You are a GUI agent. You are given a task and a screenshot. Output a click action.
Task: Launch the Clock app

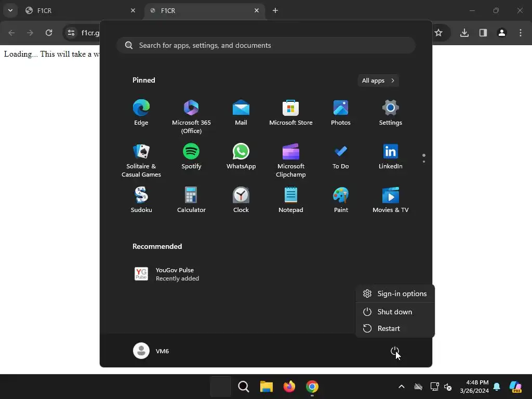pos(241,200)
